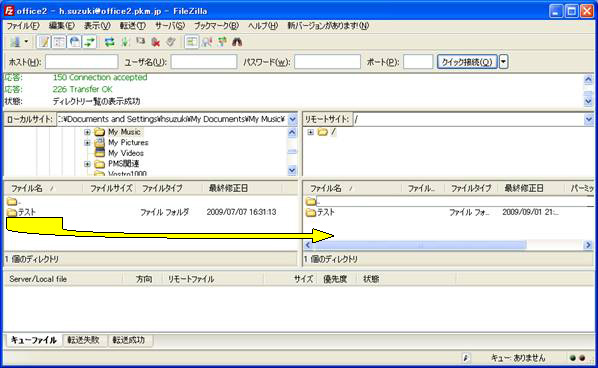Open the ヘルプ(H) menu
This screenshot has width=598, height=368.
[x=263, y=26]
